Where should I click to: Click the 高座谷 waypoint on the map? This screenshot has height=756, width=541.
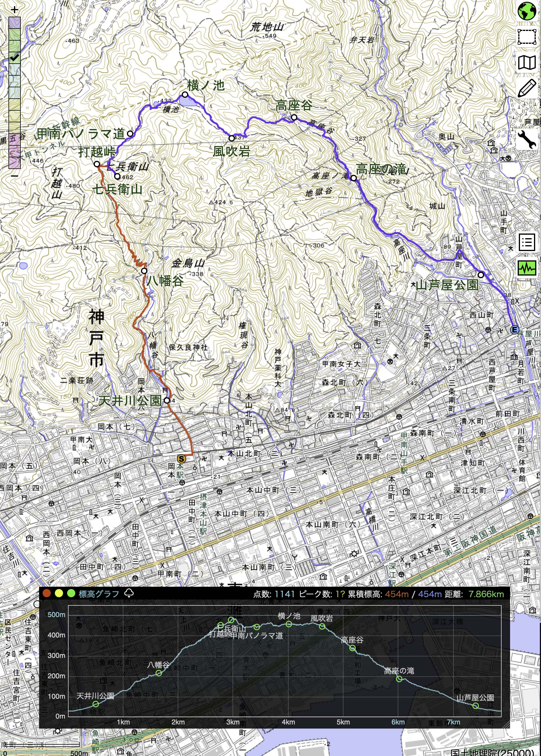[x=294, y=117]
